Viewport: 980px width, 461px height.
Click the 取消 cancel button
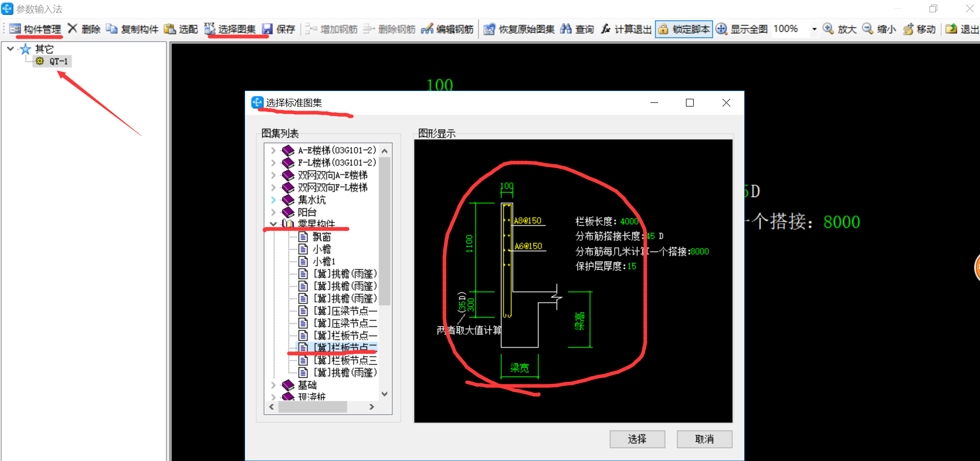tap(704, 439)
